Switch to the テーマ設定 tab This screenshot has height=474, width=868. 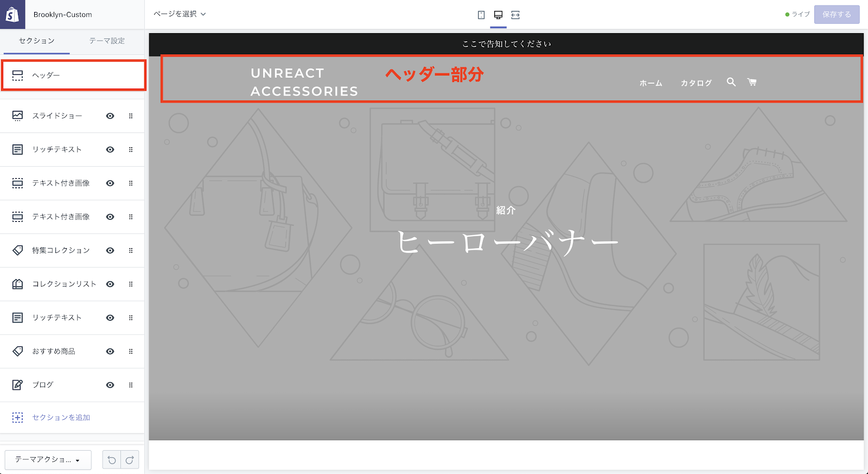coord(107,41)
